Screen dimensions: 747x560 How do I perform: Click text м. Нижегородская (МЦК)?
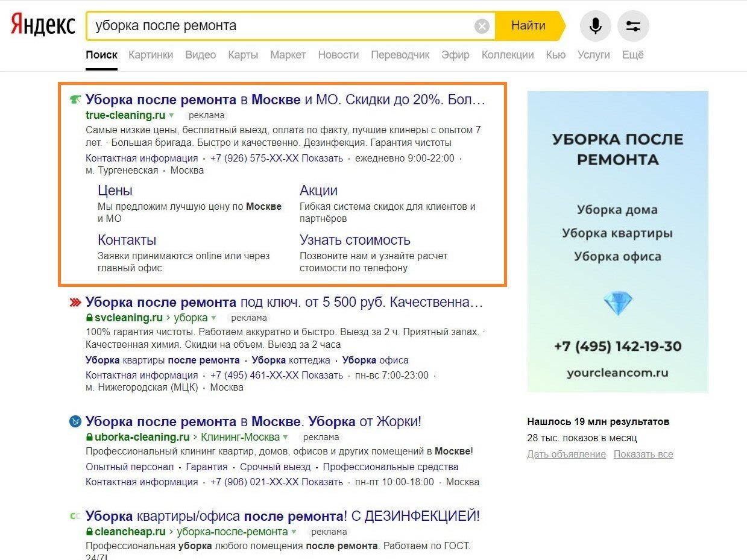(x=142, y=388)
